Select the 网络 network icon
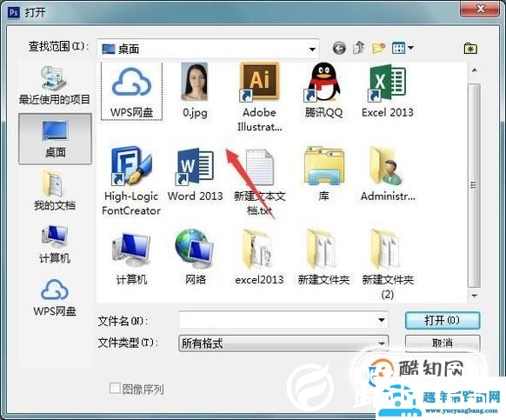Screen dimensions: 506x420 pos(196,257)
